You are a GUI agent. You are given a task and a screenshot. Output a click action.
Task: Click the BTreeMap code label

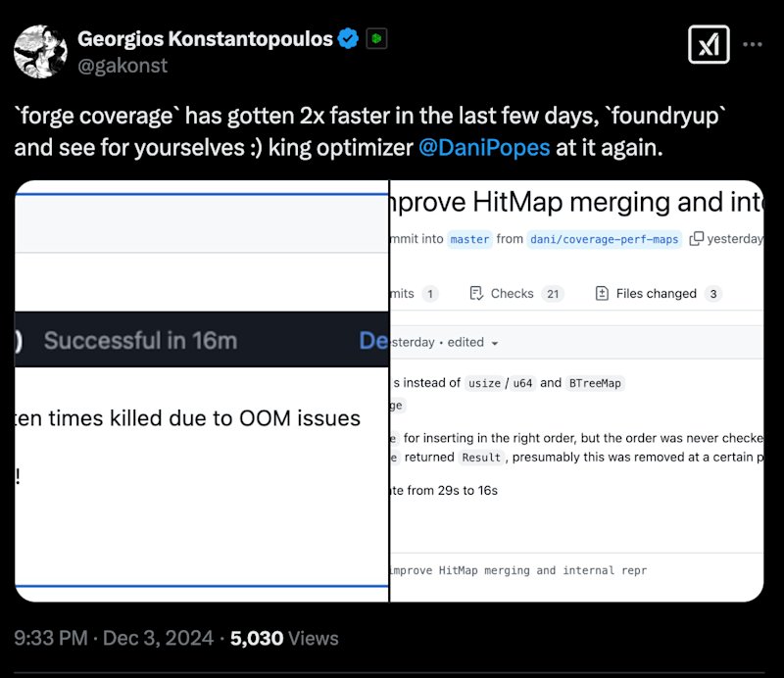tap(595, 383)
